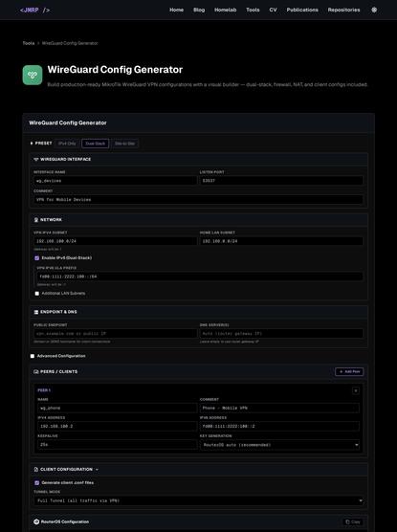397x532 pixels.
Task: Click the Network section icon
Action: 36,220
